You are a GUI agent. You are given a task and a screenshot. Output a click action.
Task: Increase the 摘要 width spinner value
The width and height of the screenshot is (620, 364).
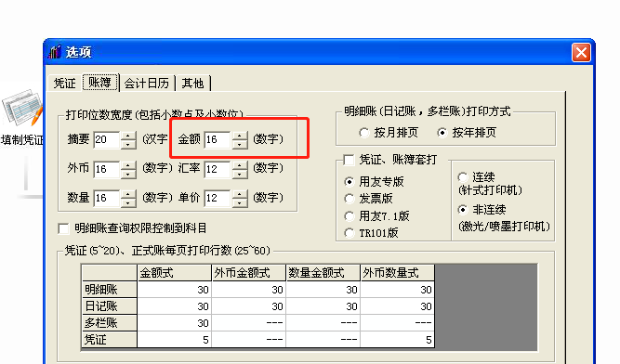point(128,136)
